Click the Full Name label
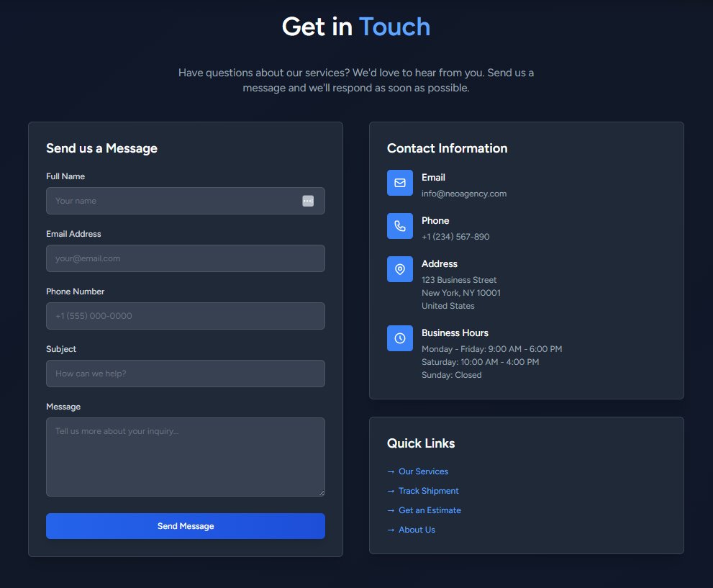Image resolution: width=713 pixels, height=588 pixels. coord(65,176)
